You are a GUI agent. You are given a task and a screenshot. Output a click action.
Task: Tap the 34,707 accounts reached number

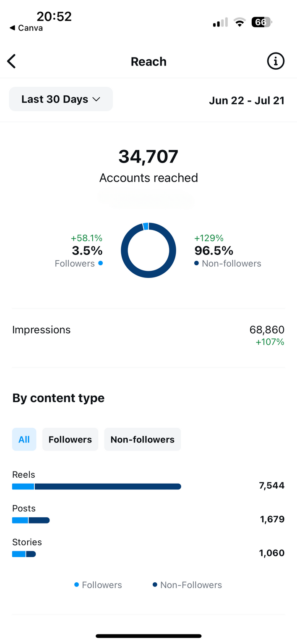pyautogui.click(x=148, y=157)
